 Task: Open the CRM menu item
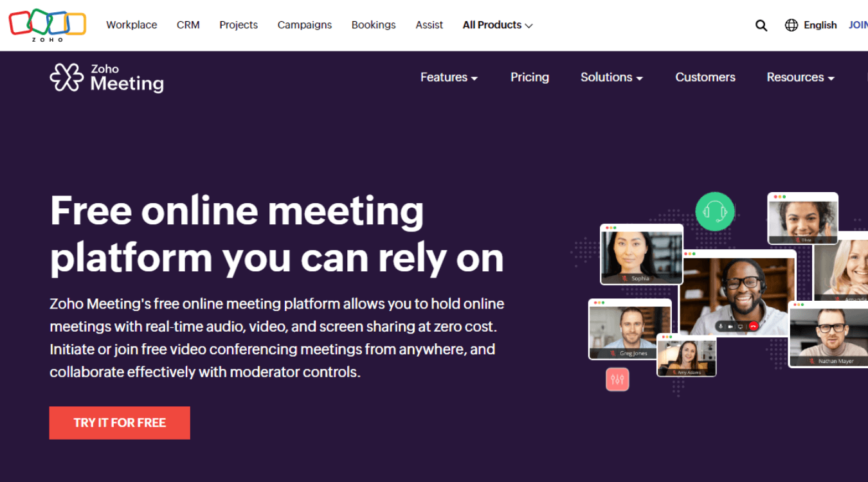pyautogui.click(x=188, y=25)
